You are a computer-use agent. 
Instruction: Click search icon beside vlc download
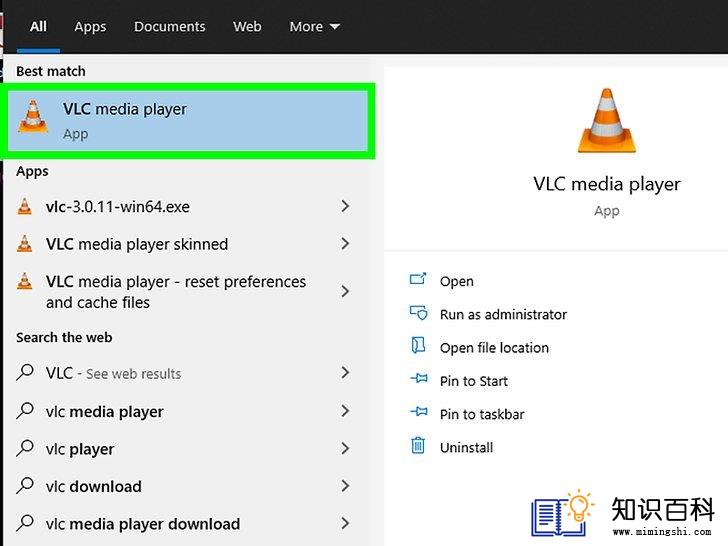coord(25,486)
